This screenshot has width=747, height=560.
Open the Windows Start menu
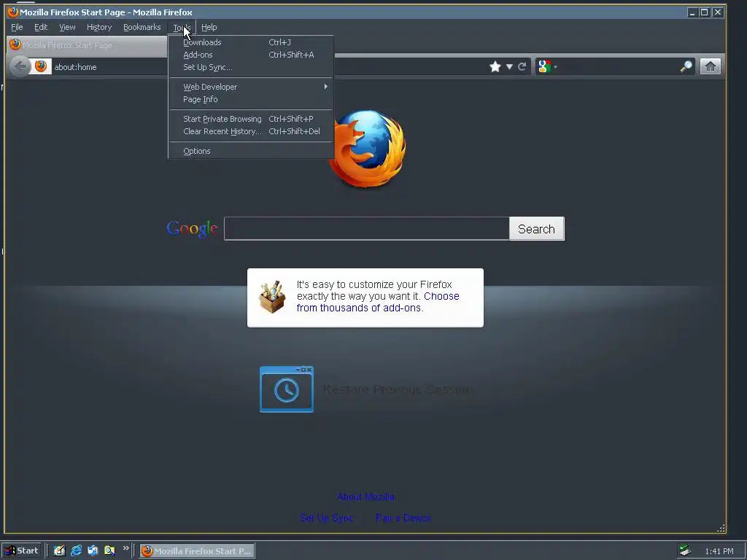(21, 551)
